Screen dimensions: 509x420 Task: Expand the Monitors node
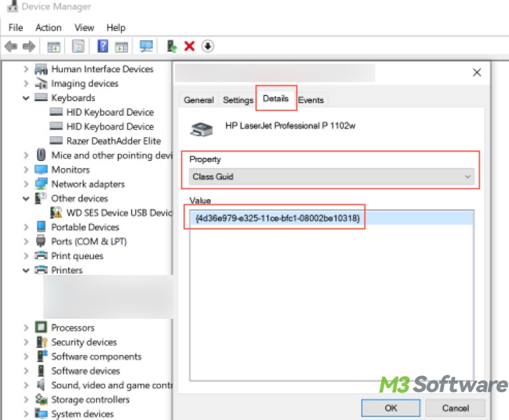coord(26,169)
